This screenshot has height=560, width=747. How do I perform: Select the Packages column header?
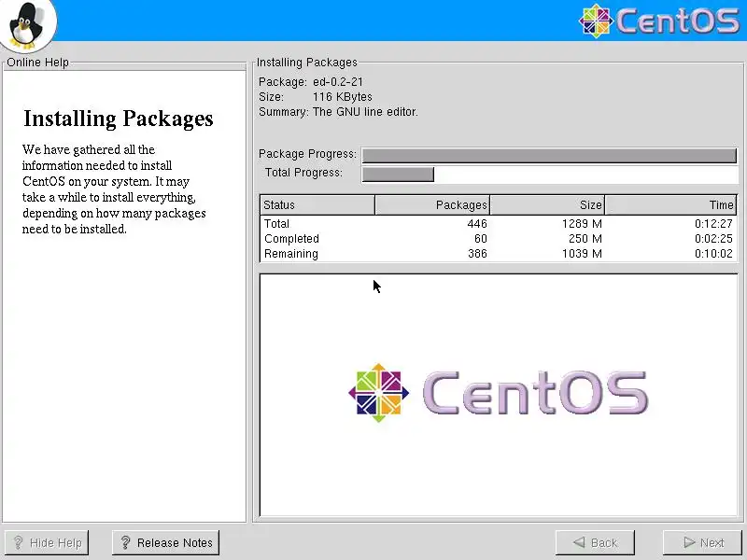point(432,204)
